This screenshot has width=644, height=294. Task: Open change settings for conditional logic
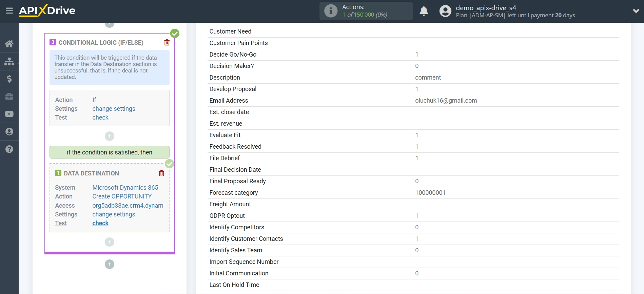tap(114, 109)
